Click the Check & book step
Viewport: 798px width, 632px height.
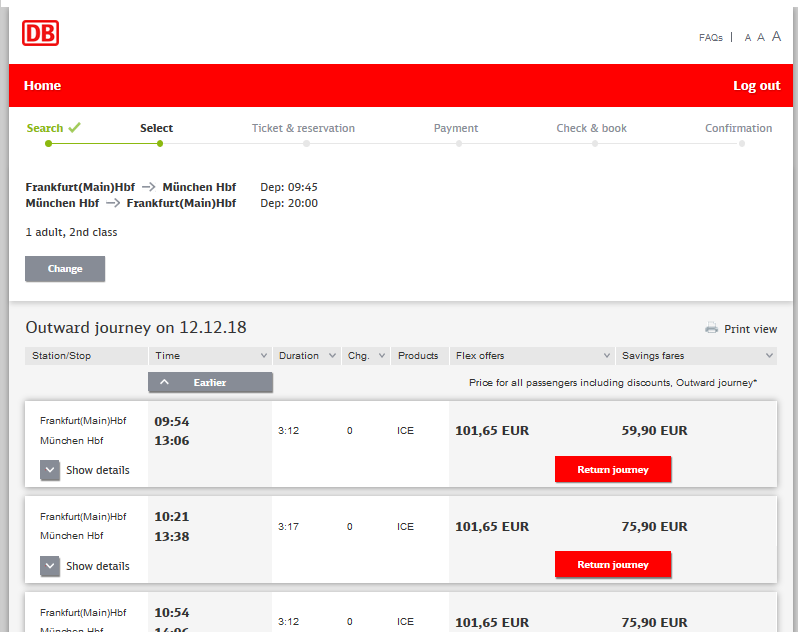click(591, 128)
